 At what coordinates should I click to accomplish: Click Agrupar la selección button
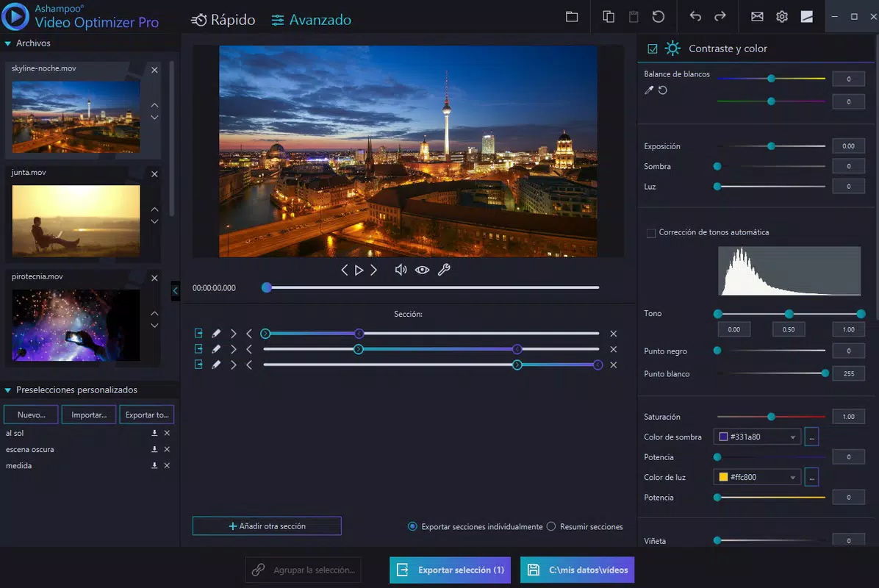pos(303,570)
